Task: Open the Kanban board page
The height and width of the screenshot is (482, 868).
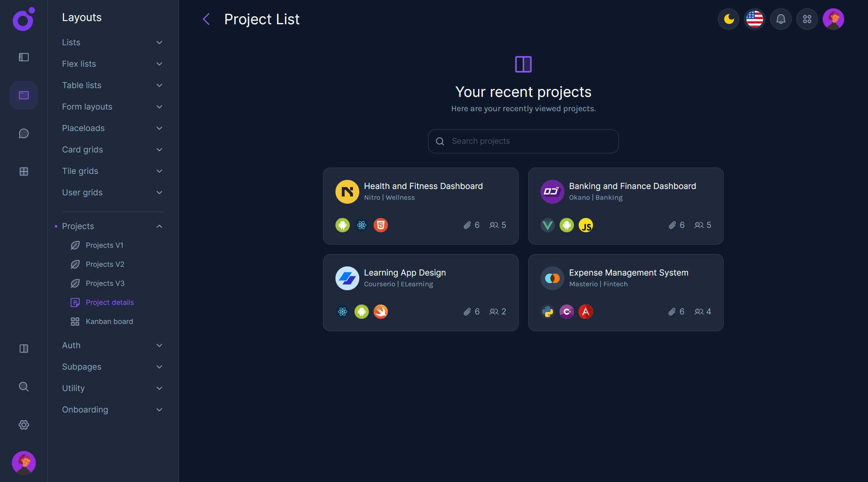Action: tap(109, 321)
